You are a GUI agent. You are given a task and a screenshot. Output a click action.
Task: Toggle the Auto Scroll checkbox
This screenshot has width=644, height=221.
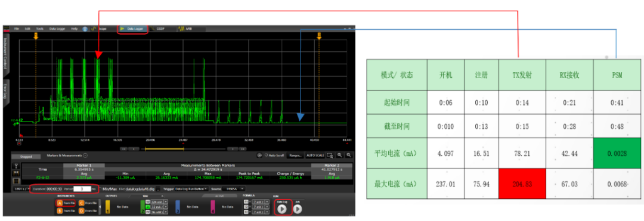(x=266, y=155)
